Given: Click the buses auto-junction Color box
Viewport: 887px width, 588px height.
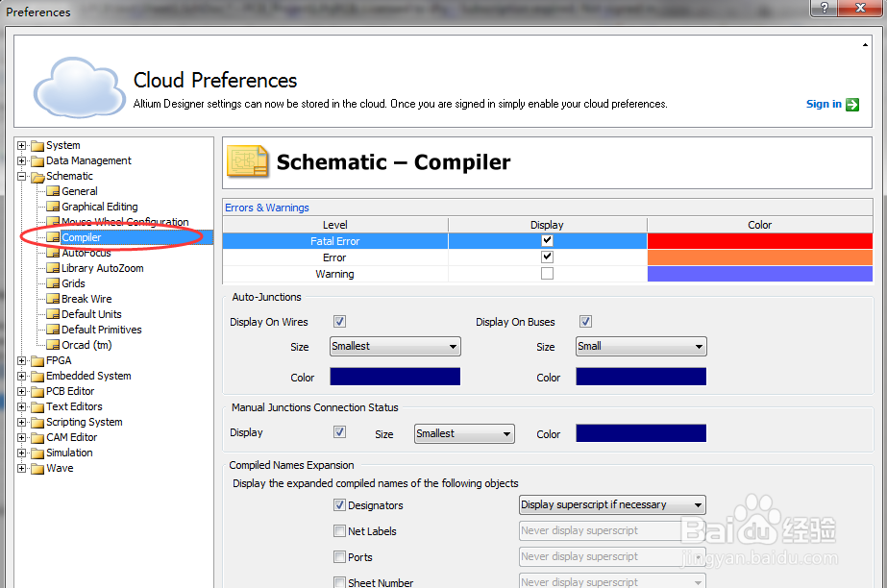Looking at the screenshot, I should point(642,377).
